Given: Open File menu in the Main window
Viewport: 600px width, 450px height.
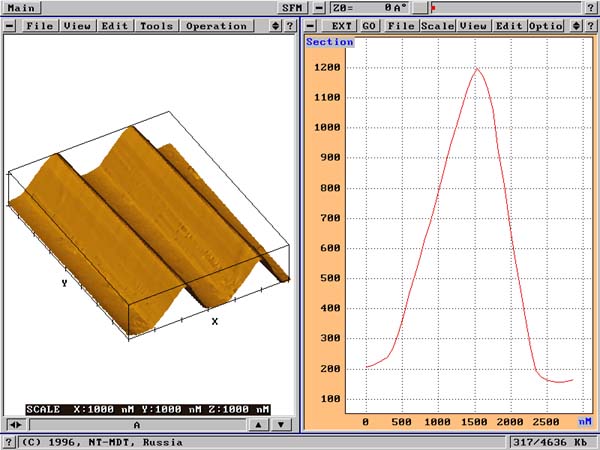Looking at the screenshot, I should tap(40, 25).
